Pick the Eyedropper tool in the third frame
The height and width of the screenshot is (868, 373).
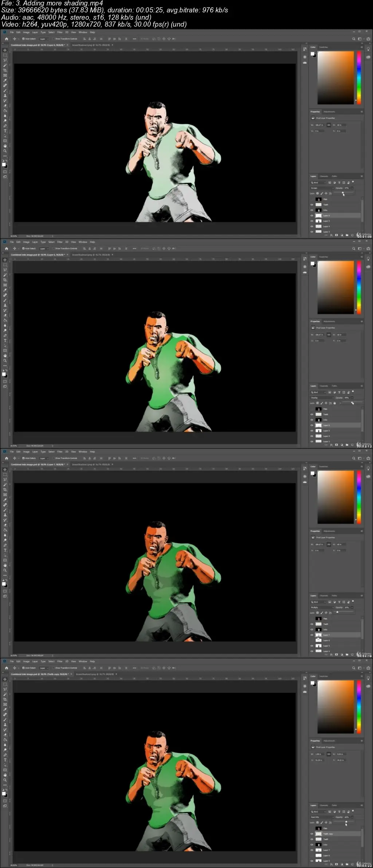click(x=5, y=500)
